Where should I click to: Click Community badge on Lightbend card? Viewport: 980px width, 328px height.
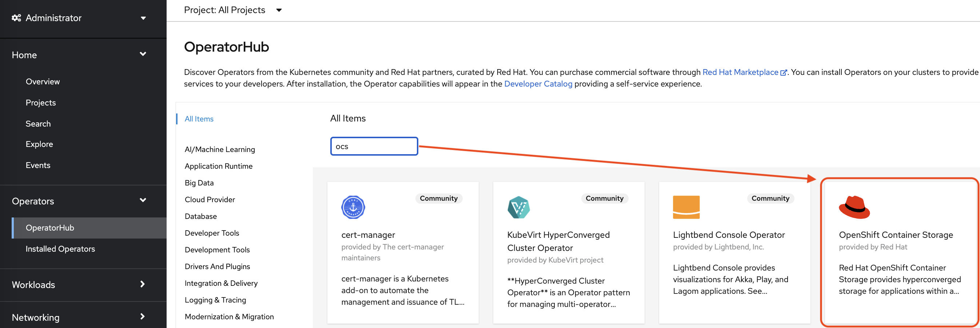770,199
